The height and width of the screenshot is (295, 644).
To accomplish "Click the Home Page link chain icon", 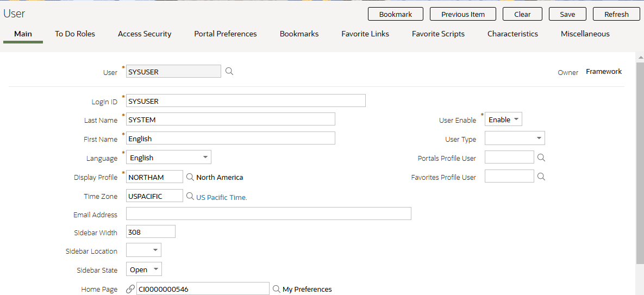I will [x=130, y=289].
